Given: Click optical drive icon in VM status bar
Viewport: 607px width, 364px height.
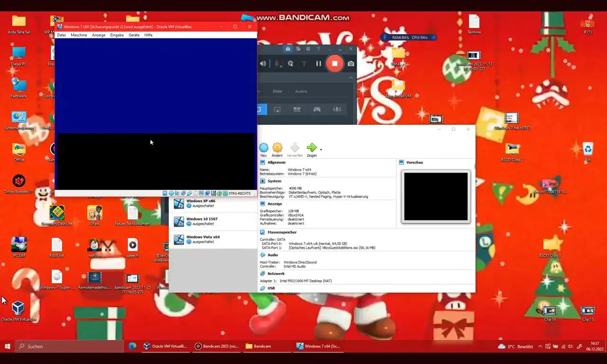Looking at the screenshot, I should pyautogui.click(x=171, y=193).
